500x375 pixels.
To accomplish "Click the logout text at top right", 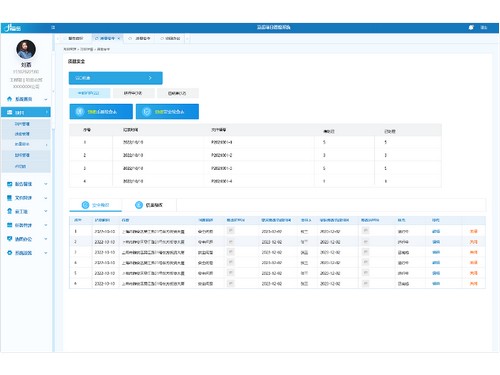I will coord(484,28).
